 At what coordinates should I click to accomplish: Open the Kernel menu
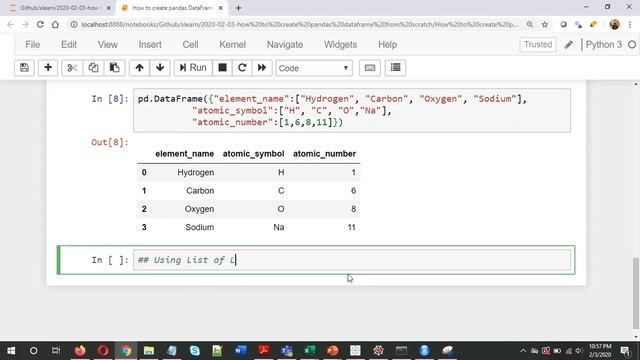point(232,44)
